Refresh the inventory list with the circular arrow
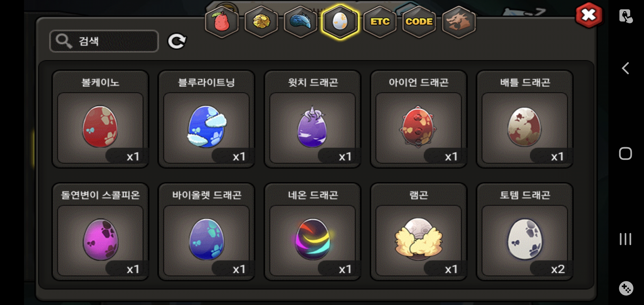The image size is (644, 305). [177, 41]
